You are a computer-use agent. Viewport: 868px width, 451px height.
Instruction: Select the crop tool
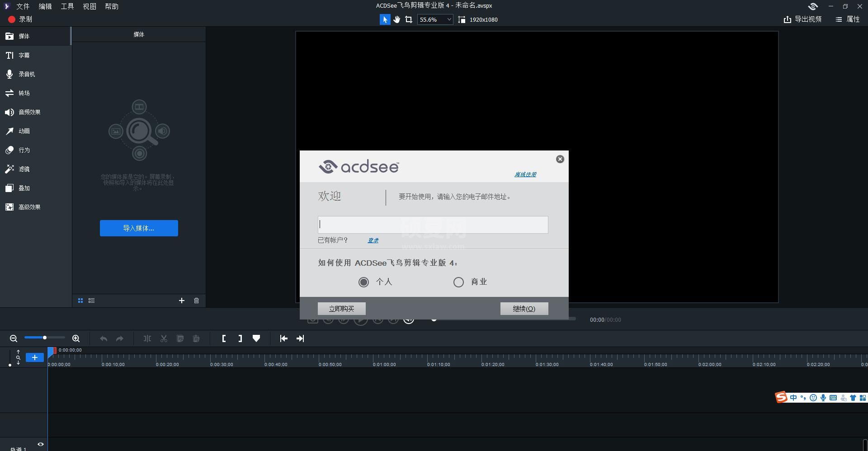[x=409, y=19]
